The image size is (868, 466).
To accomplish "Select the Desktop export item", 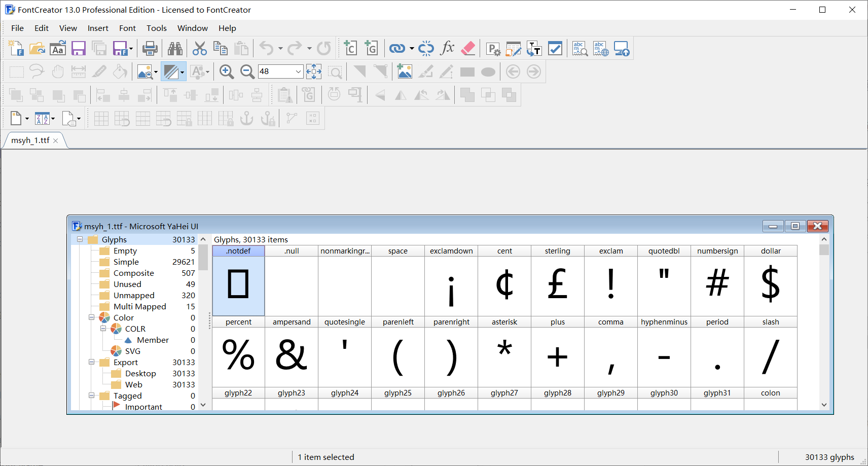I will pos(140,373).
